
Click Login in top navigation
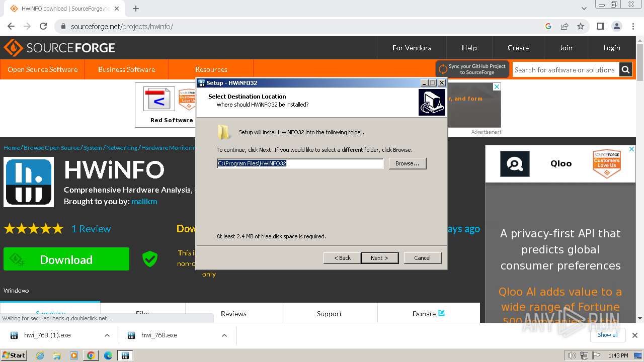click(612, 48)
